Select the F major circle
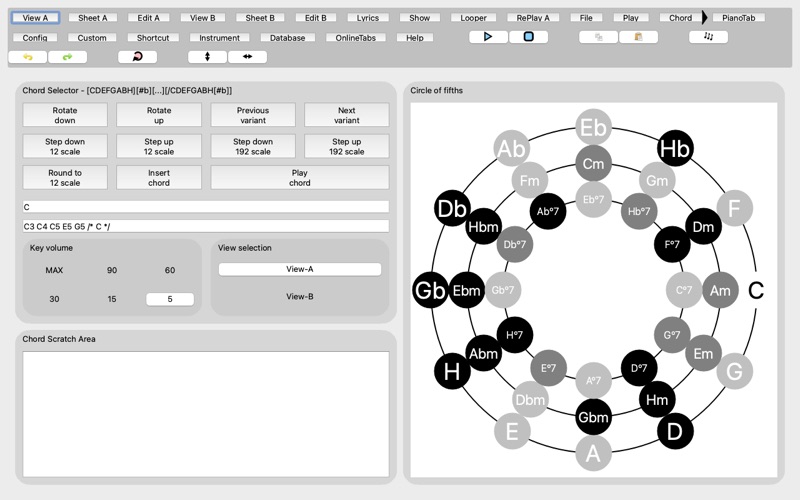This screenshot has width=800, height=500. [x=734, y=208]
